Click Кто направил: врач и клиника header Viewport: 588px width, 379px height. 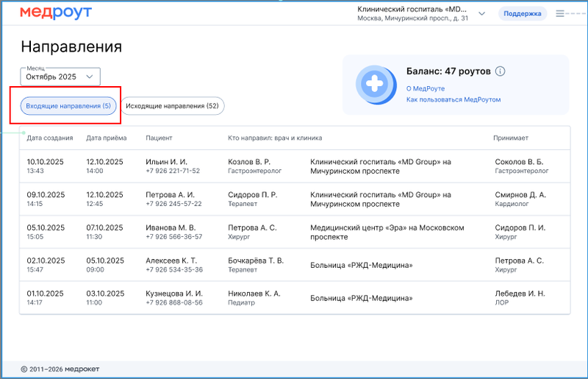[x=275, y=138]
